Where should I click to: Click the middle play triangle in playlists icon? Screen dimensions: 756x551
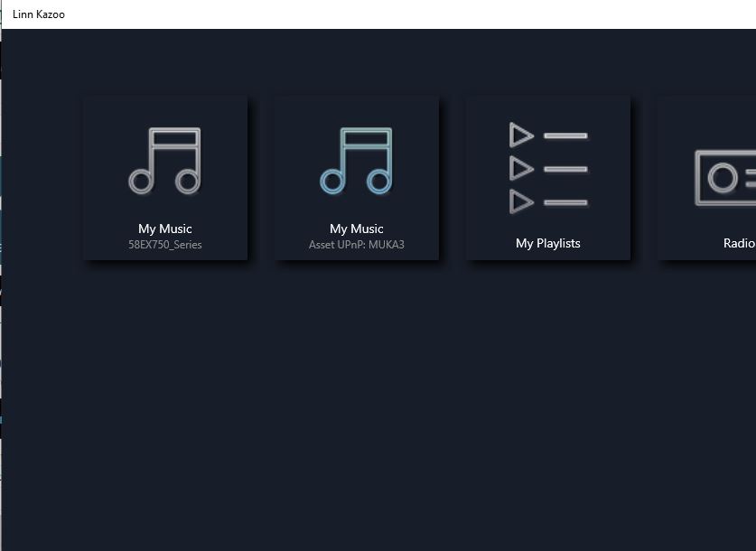pos(521,168)
